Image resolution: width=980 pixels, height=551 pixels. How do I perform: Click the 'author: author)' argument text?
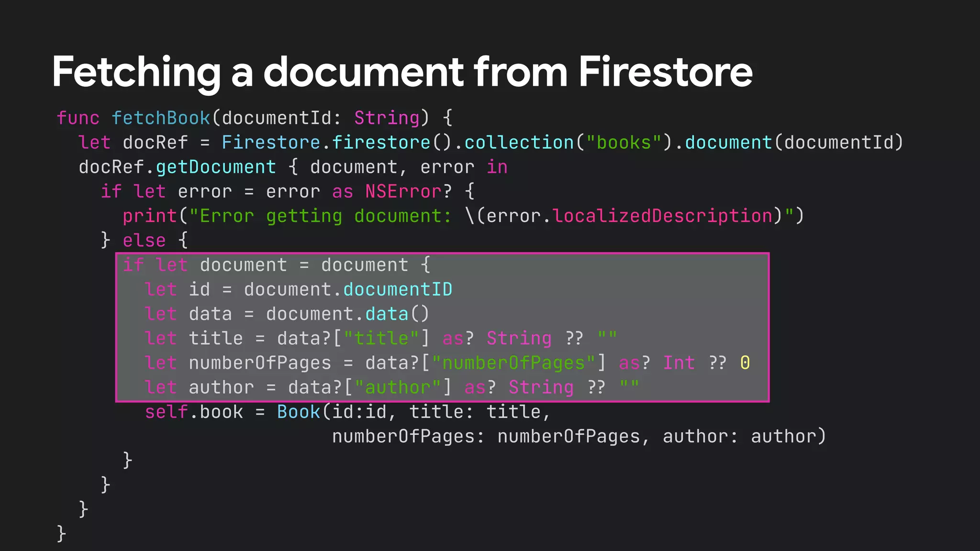click(745, 437)
